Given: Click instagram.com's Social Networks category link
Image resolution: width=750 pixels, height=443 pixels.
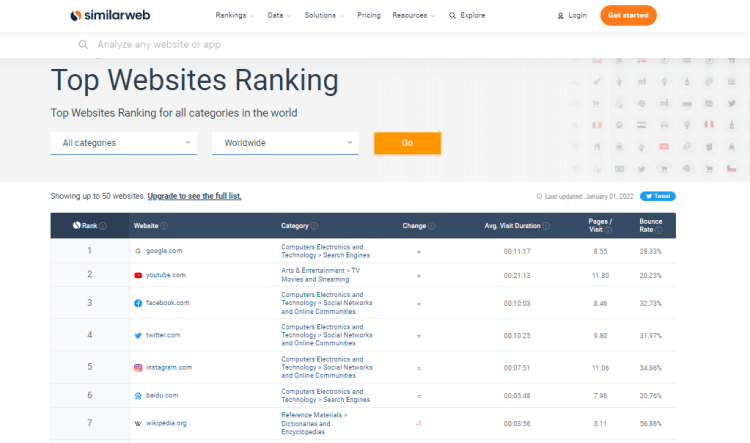Looking at the screenshot, I should tap(327, 367).
